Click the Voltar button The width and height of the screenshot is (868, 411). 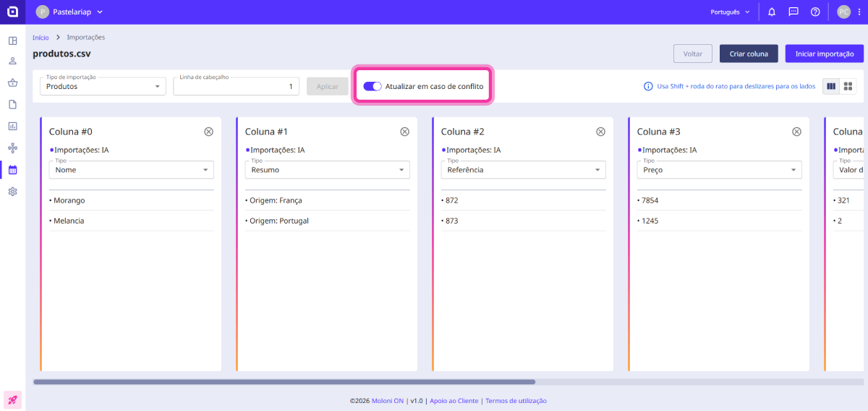pyautogui.click(x=693, y=54)
